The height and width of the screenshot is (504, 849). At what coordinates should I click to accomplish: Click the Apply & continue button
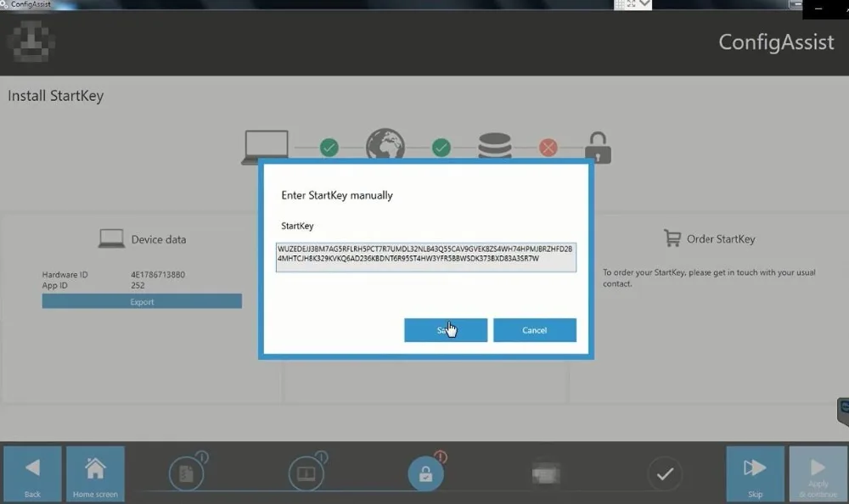point(818,473)
